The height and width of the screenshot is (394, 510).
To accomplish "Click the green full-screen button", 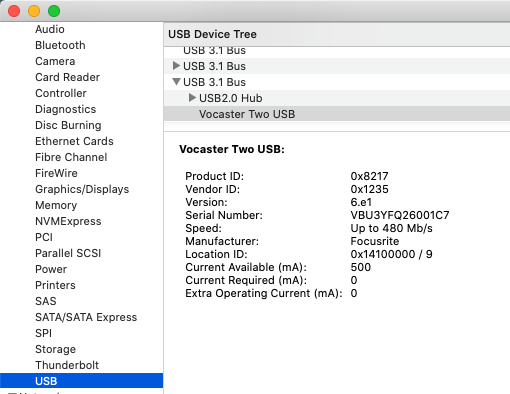I will pyautogui.click(x=54, y=11).
